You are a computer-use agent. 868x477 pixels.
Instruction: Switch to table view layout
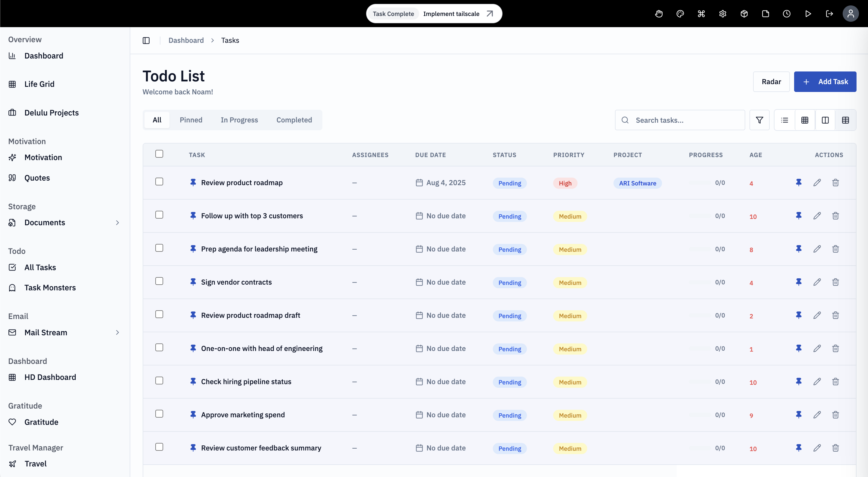point(845,120)
